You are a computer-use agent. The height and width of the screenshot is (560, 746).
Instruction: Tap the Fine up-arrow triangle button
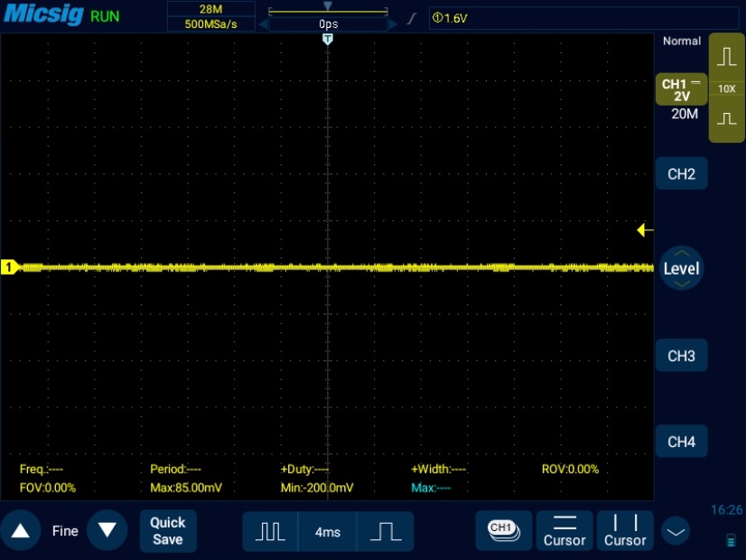pos(21,530)
